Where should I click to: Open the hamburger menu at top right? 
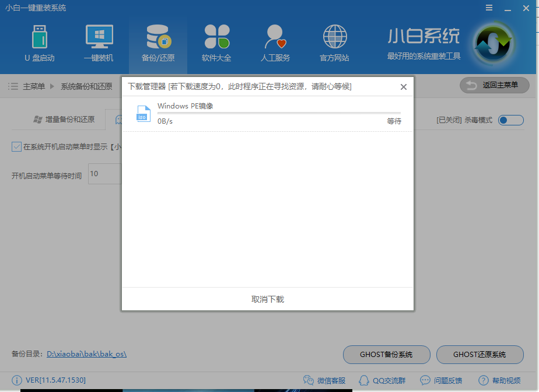[489, 8]
